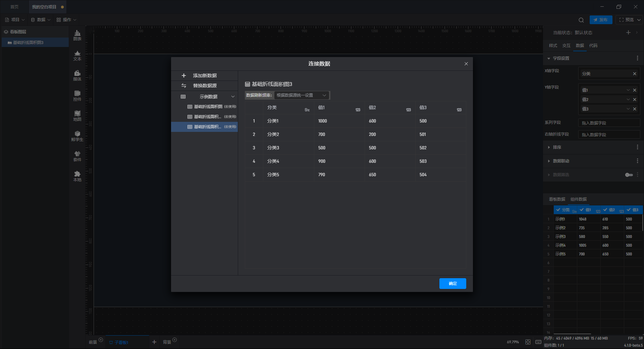Open 字段设置 more options menu
The width and height of the screenshot is (644, 349).
tap(637, 58)
